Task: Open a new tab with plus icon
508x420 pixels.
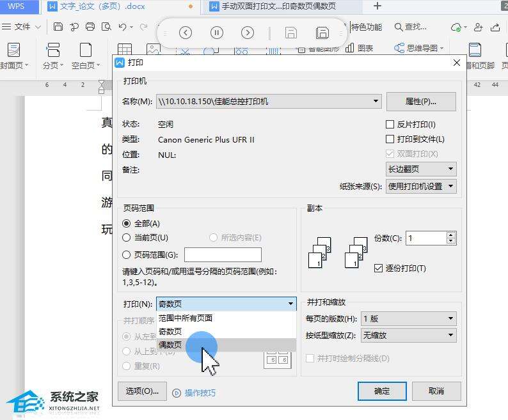Action: (x=377, y=6)
